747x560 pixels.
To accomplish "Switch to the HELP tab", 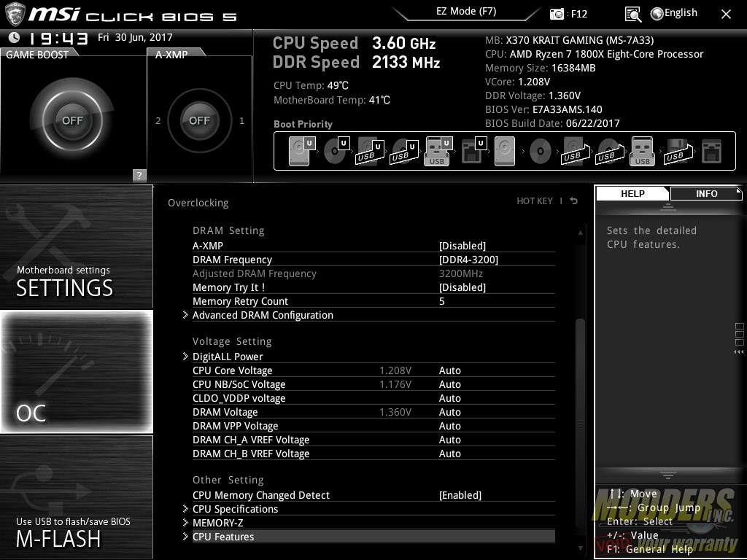I will [632, 193].
